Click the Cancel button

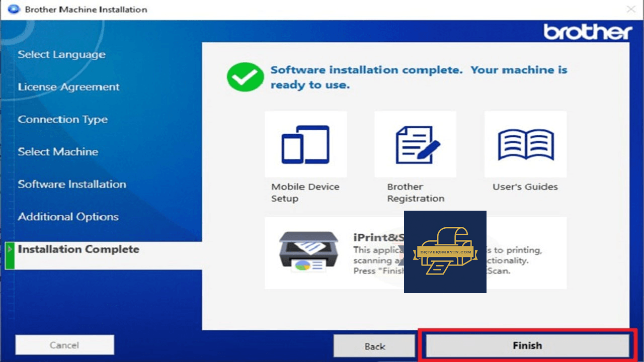tap(64, 345)
